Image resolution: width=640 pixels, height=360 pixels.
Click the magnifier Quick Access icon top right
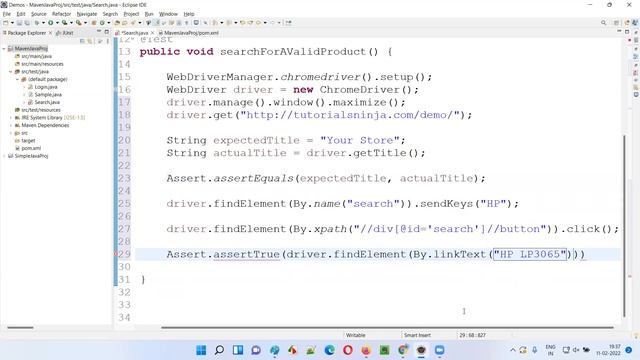(x=603, y=23)
